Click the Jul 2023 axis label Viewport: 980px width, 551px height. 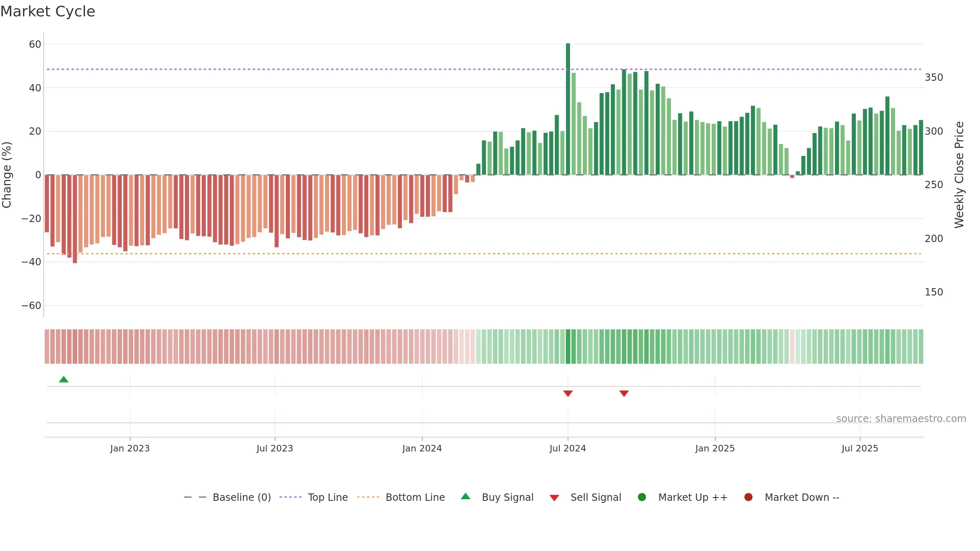pos(275,448)
